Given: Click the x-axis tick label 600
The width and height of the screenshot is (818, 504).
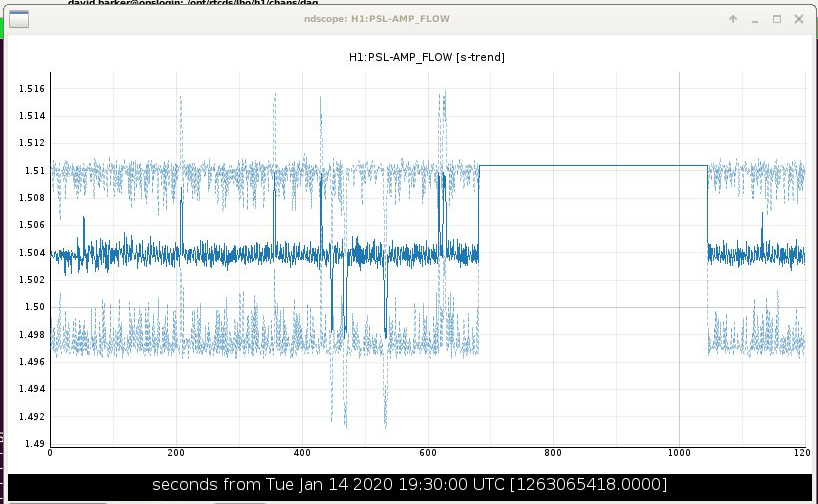Looking at the screenshot, I should point(428,453).
